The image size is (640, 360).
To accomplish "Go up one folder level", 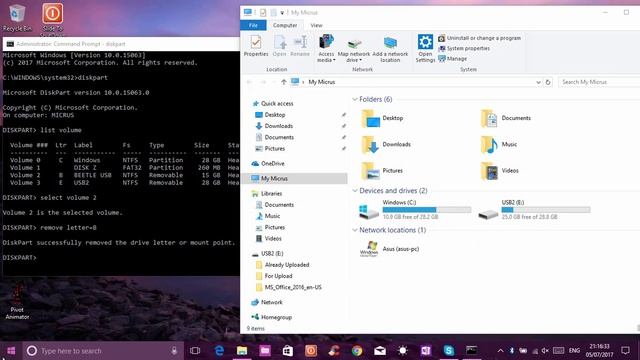I will pos(284,82).
